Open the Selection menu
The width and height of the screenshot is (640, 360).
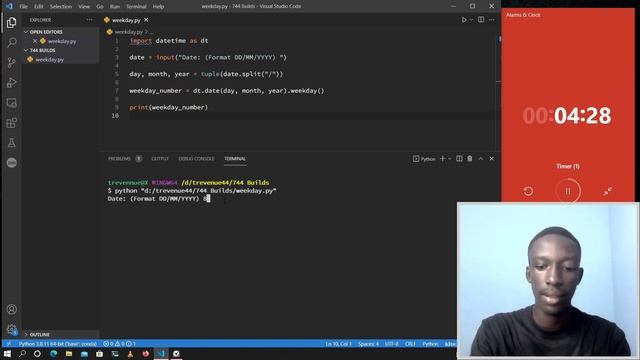(x=61, y=7)
